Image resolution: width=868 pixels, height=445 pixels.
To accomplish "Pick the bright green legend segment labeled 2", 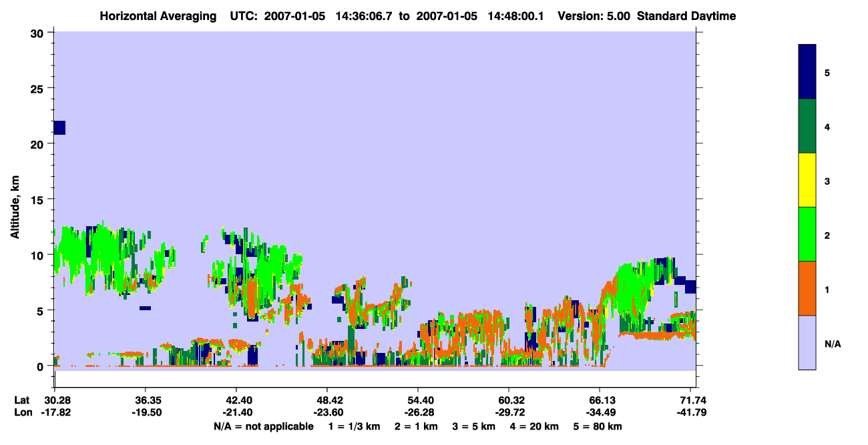I will [807, 234].
